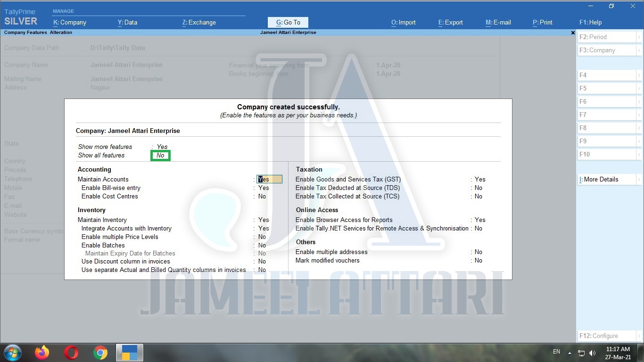Image resolution: width=644 pixels, height=362 pixels.
Task: Toggle Show all features value
Action: click(160, 156)
